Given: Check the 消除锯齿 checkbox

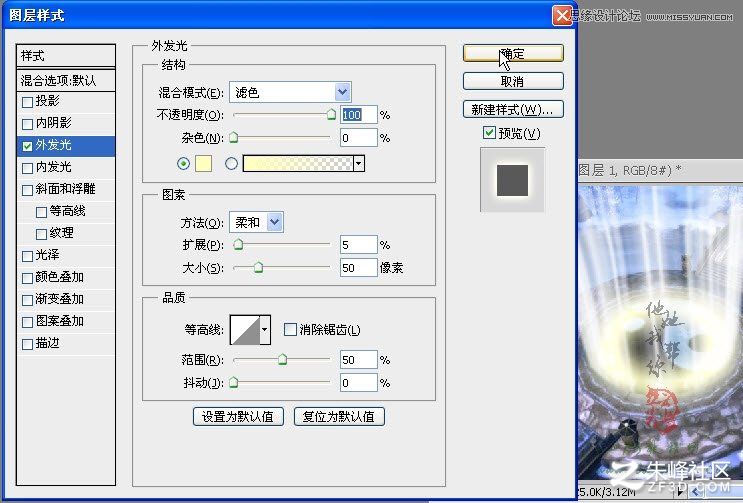Looking at the screenshot, I should coord(290,329).
